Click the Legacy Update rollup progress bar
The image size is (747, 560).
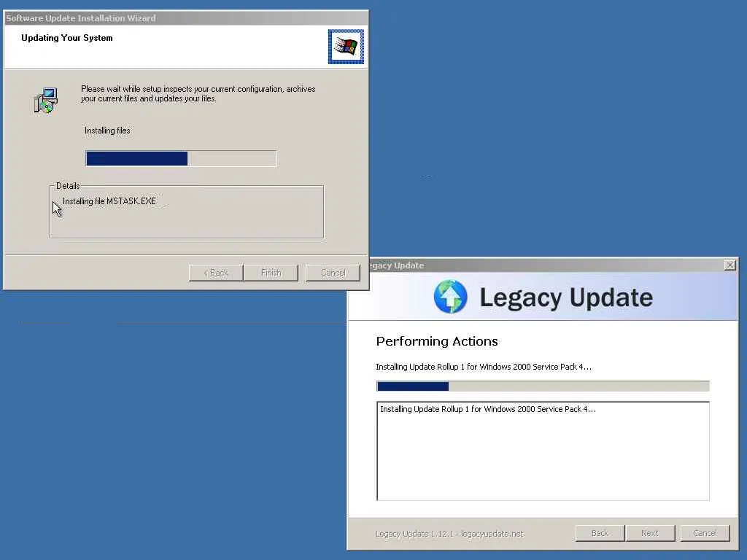click(543, 386)
